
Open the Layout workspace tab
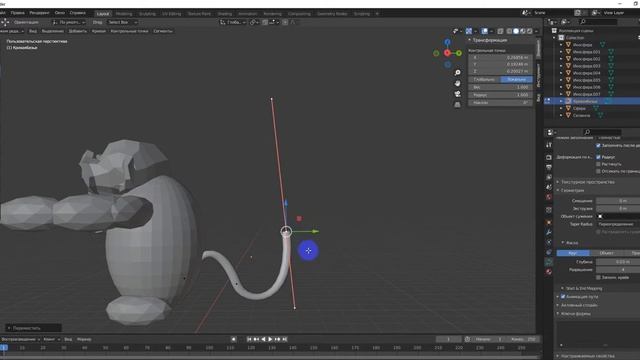pyautogui.click(x=103, y=13)
